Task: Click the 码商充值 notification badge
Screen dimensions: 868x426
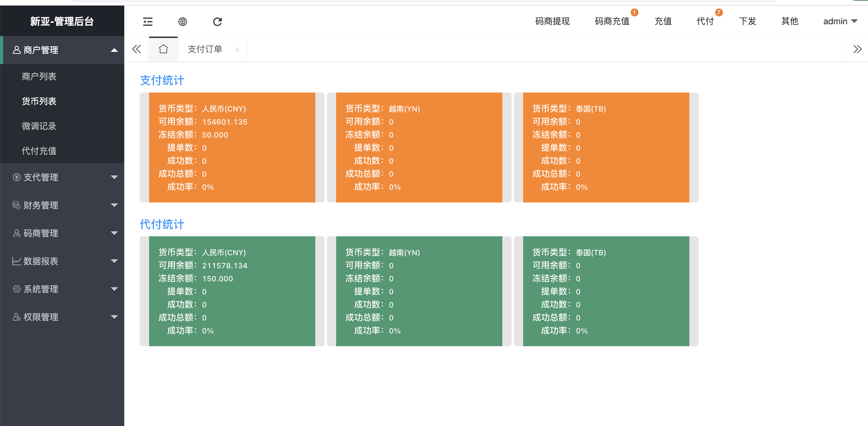Action: click(x=634, y=12)
